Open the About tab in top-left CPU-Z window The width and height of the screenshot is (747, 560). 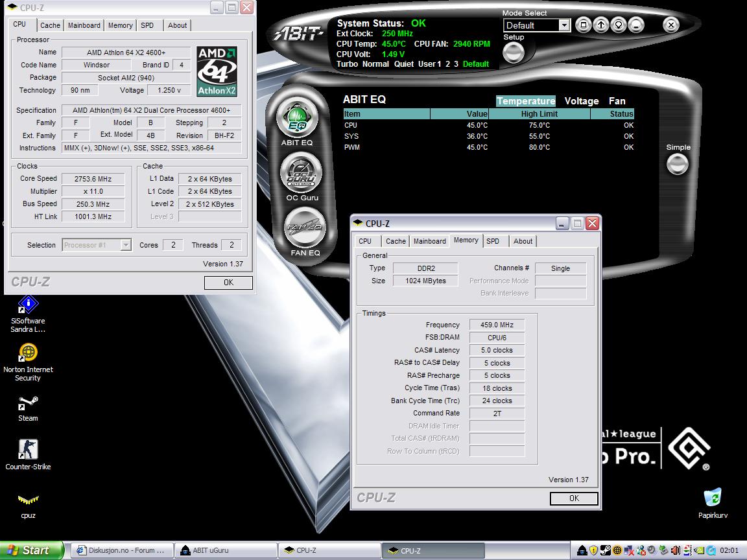pos(177,25)
